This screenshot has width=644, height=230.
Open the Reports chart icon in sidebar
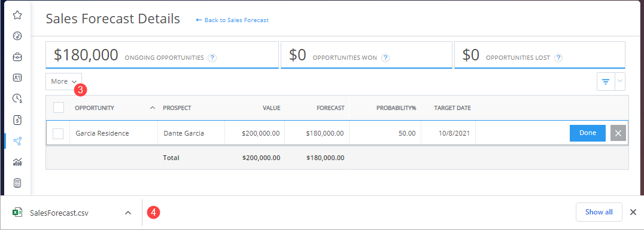coord(17,162)
